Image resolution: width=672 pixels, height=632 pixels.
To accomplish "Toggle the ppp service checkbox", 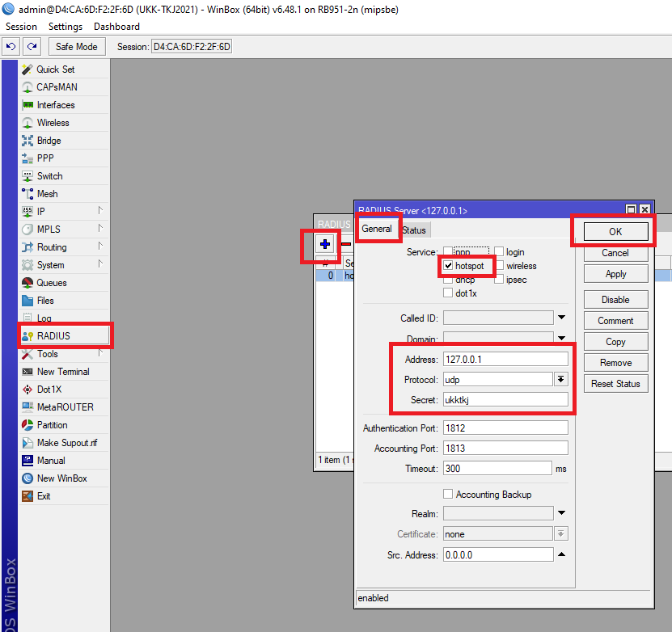I will pos(448,251).
